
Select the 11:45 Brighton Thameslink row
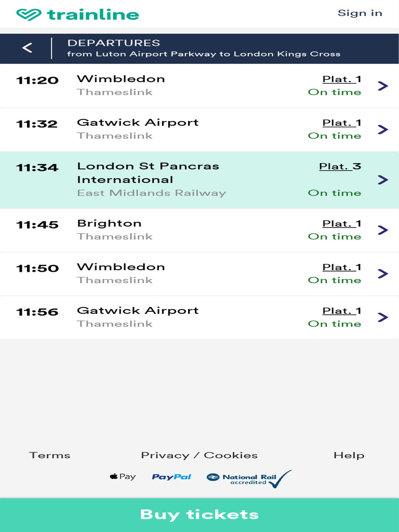click(x=199, y=230)
